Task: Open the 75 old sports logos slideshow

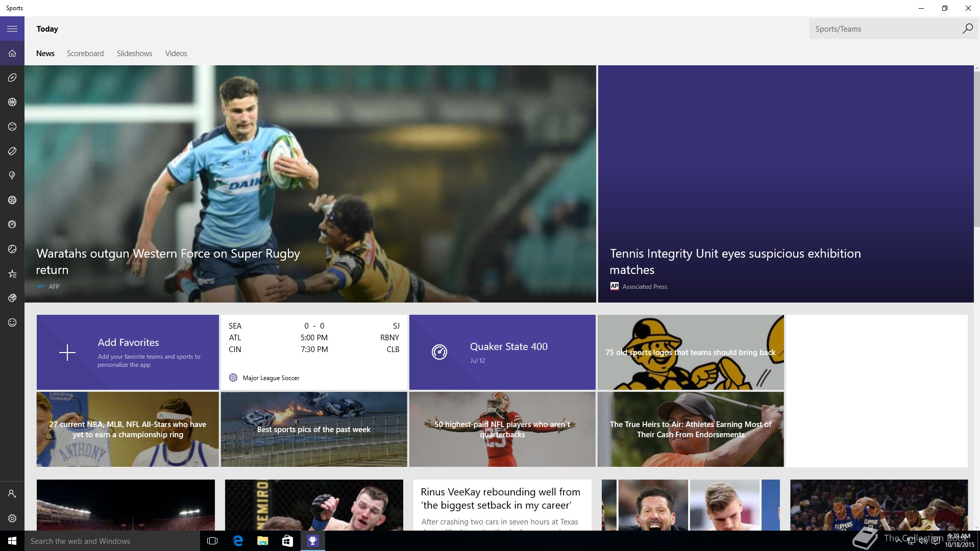Action: click(x=691, y=352)
